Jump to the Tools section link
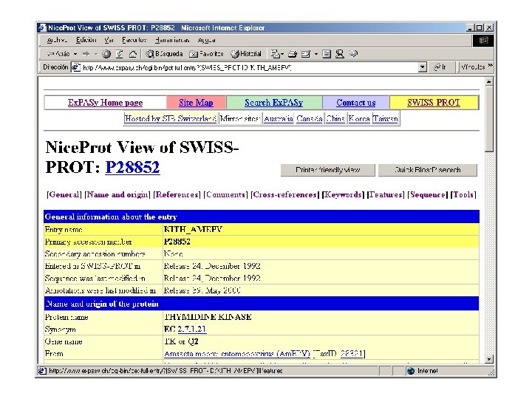The width and height of the screenshot is (532, 399). pyautogui.click(x=463, y=195)
